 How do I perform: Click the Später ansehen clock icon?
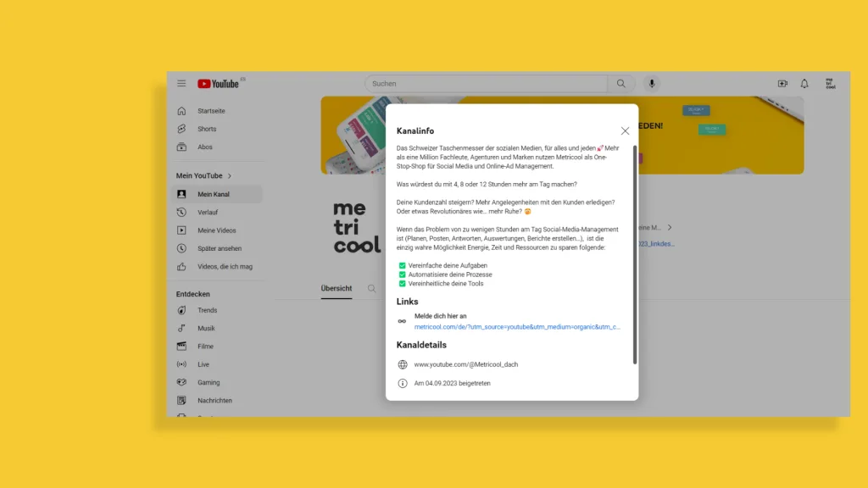pos(181,248)
